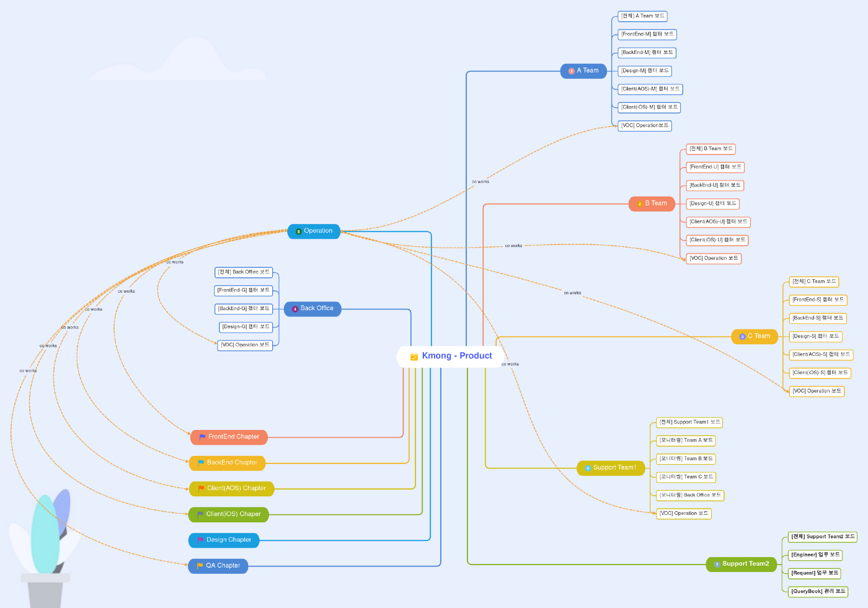
Task: Click the flag icon on BackEnd Chapter
Action: click(201, 463)
